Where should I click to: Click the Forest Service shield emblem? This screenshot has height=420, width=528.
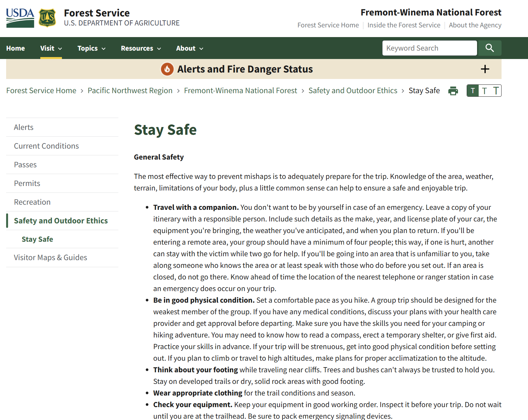[47, 18]
